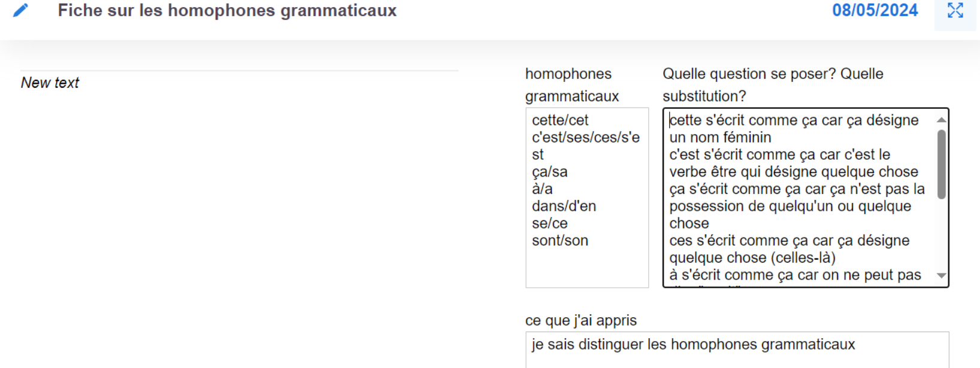This screenshot has width=980, height=368.
Task: Place cursor on the "se/ce" line
Action: click(549, 223)
